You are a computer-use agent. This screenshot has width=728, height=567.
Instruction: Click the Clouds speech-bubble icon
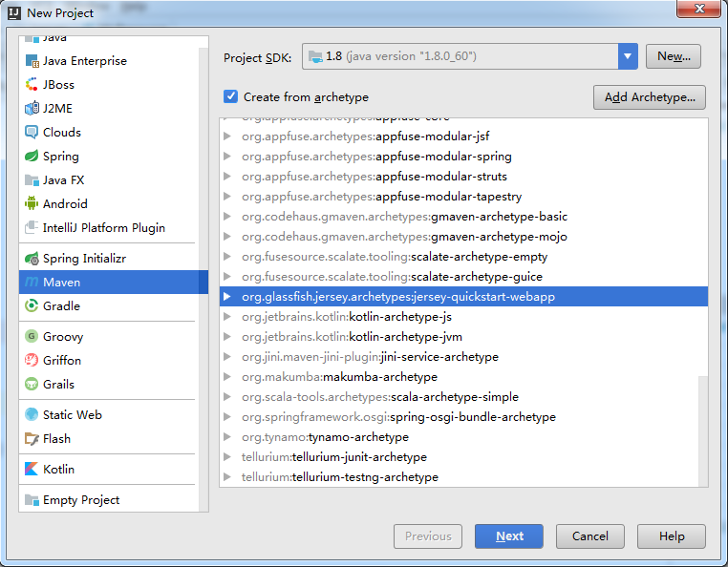(x=32, y=133)
